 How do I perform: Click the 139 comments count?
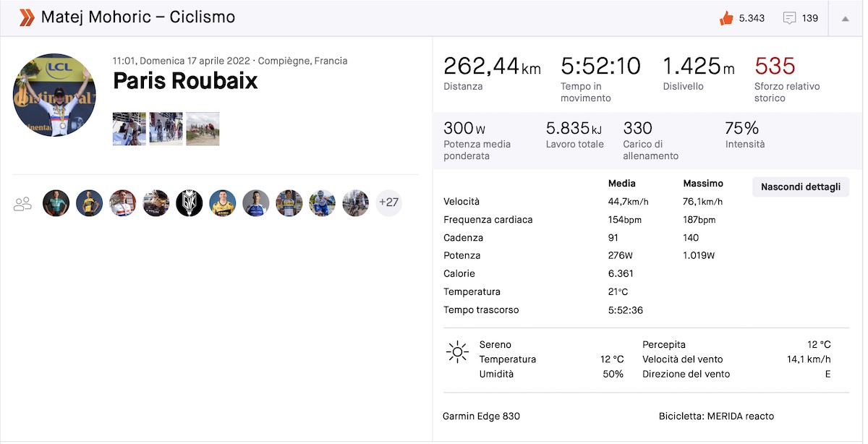810,18
